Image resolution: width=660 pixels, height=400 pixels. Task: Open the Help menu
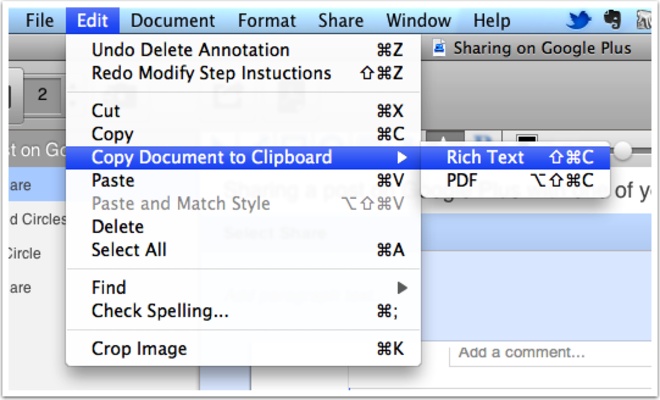point(492,20)
